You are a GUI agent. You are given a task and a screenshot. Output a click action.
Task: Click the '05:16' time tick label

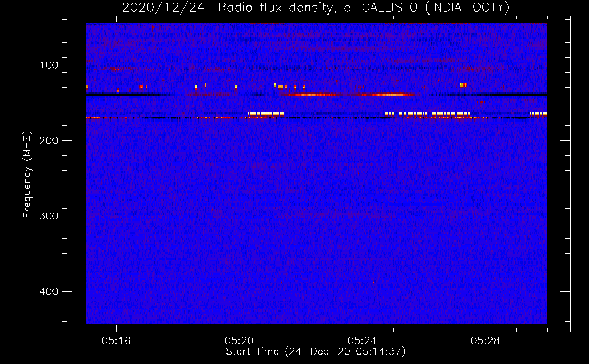click(x=116, y=341)
